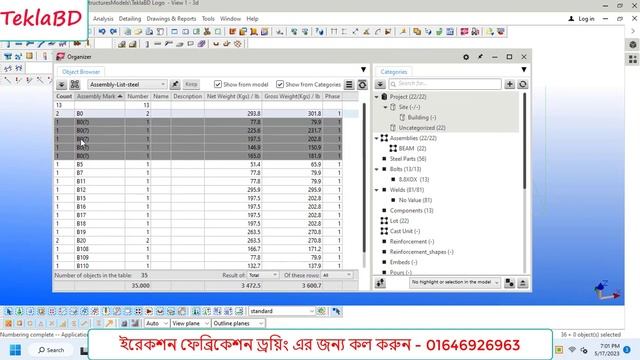Screen dimensions: 640x360
Task: Open the View plane dropdown
Action: [190, 323]
